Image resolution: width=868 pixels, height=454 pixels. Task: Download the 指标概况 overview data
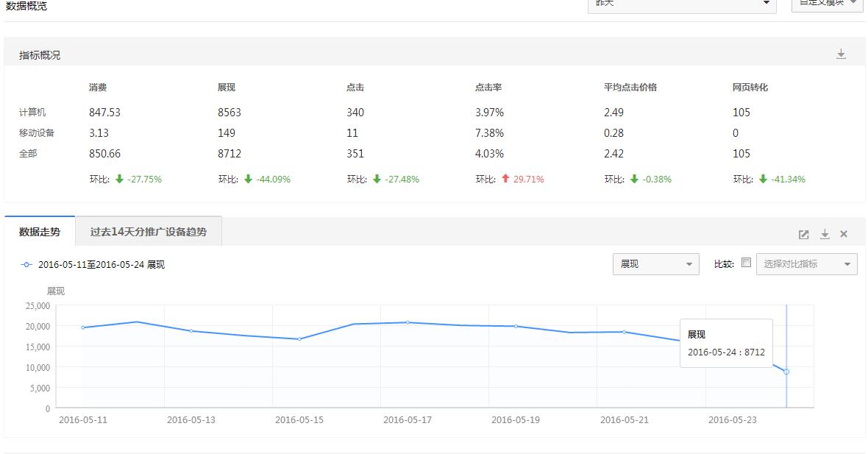(x=841, y=54)
